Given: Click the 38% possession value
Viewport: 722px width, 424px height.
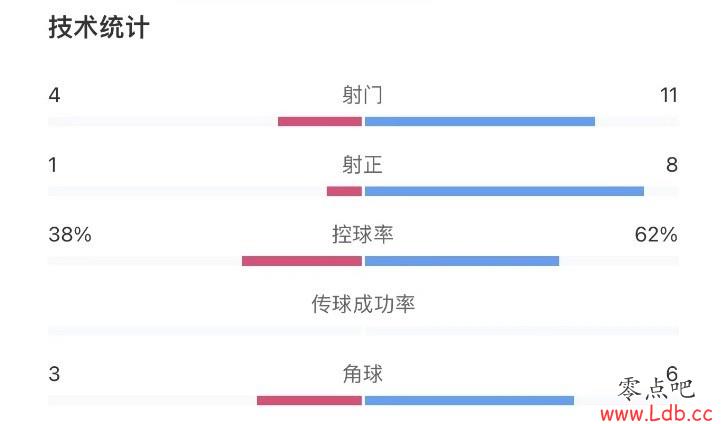Looking at the screenshot, I should [x=70, y=234].
